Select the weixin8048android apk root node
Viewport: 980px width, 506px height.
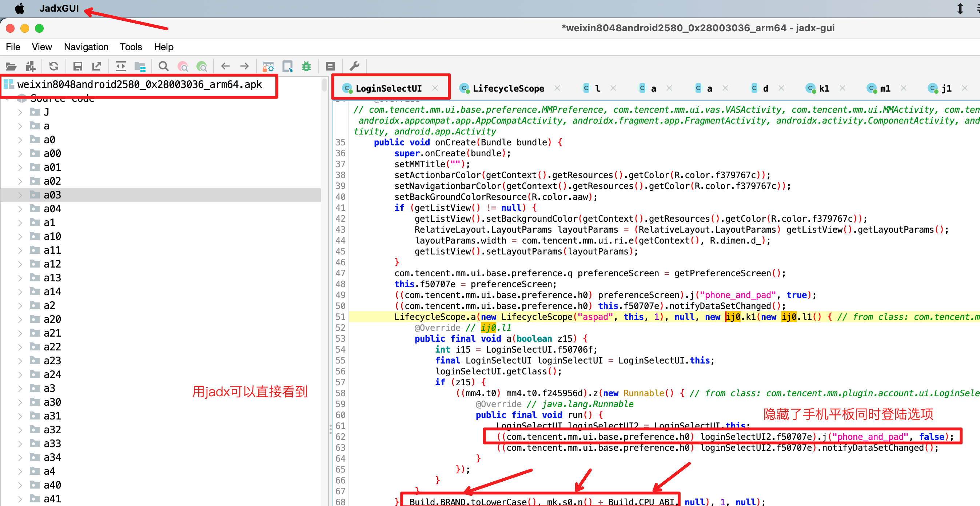[140, 84]
